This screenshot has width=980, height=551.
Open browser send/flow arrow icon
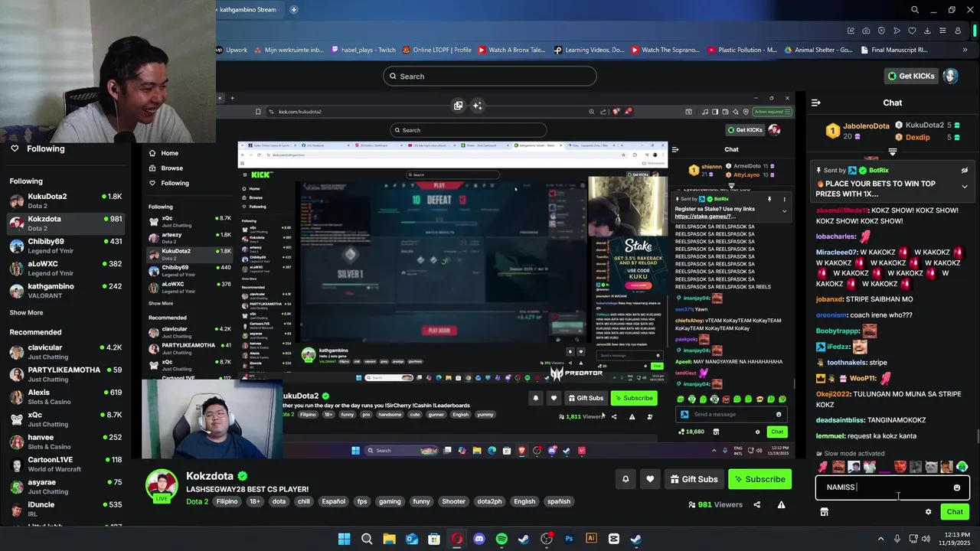click(x=897, y=31)
